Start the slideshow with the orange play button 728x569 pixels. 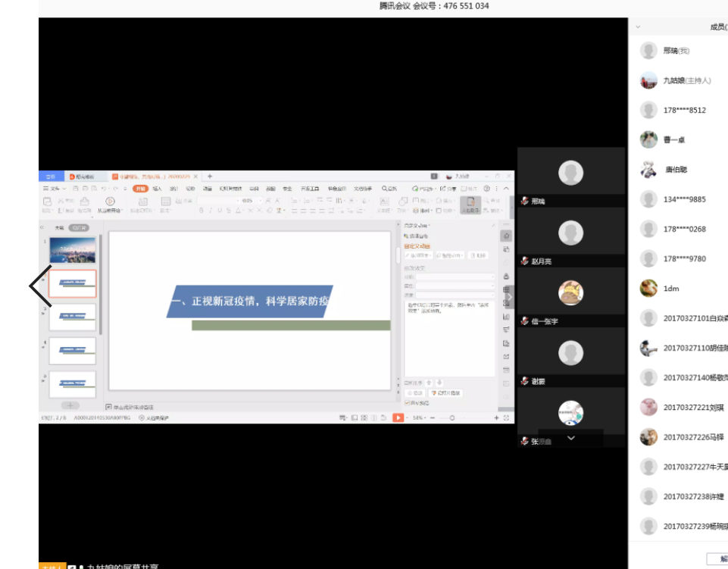398,417
